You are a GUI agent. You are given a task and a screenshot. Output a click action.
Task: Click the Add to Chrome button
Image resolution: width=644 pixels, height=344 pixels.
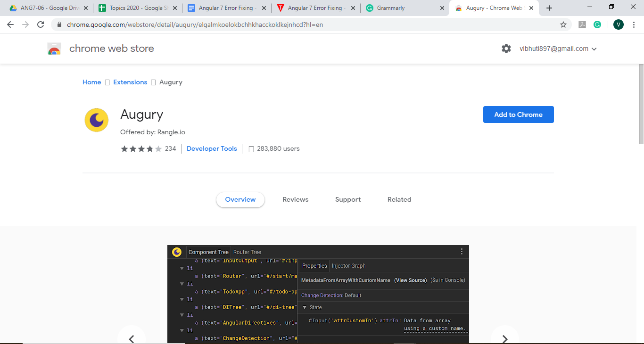(x=519, y=115)
